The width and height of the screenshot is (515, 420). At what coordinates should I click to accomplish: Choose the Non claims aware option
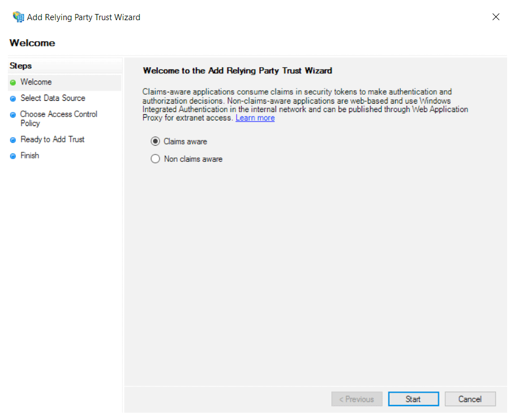156,159
